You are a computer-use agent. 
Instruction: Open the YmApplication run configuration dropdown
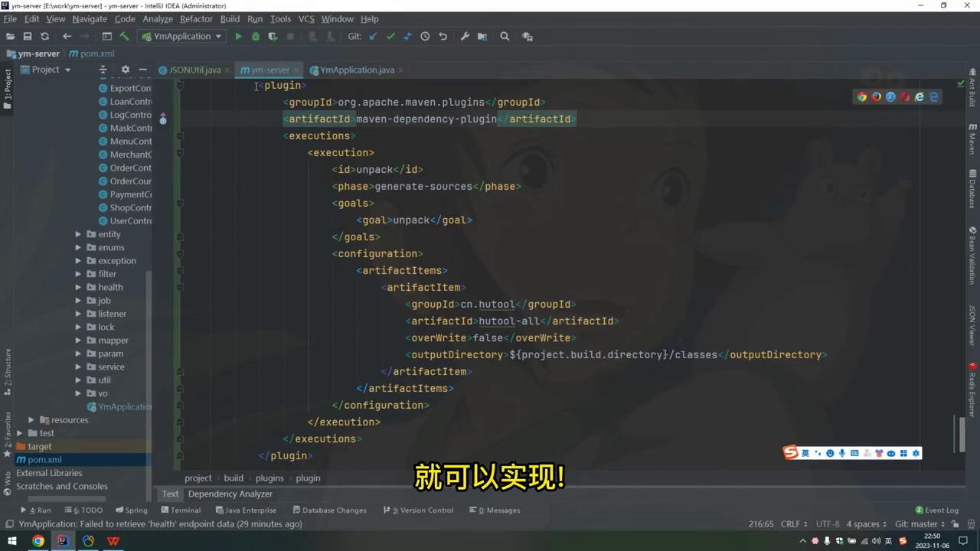(x=182, y=37)
